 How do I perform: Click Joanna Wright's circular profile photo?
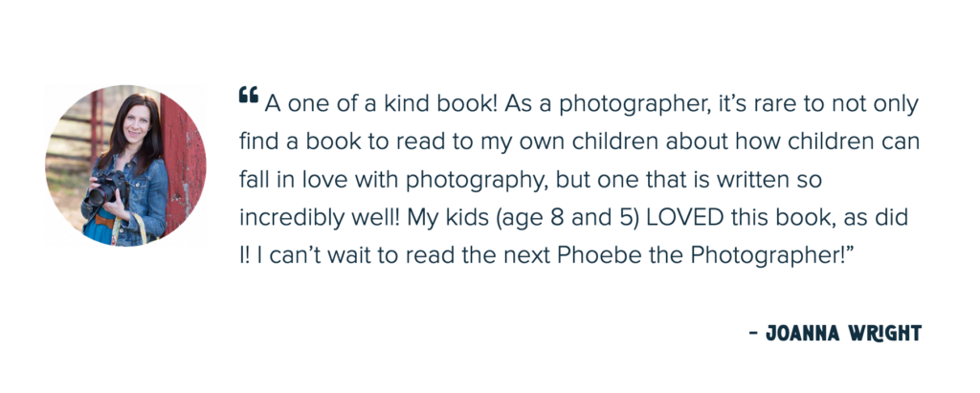click(125, 165)
